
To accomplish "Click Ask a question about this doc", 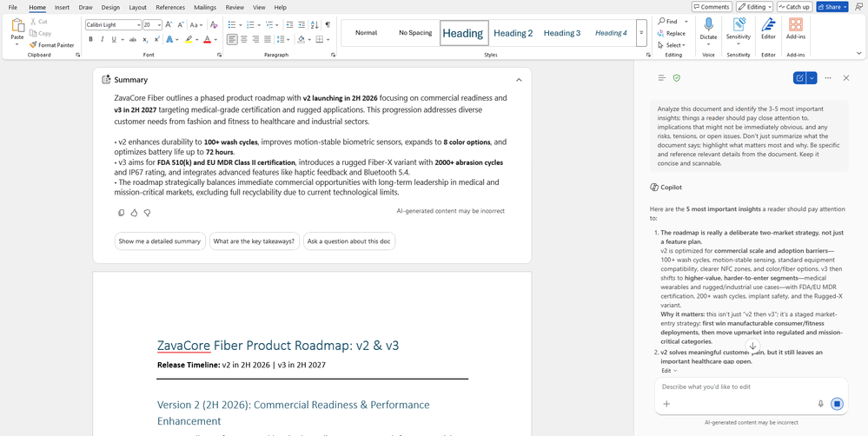I will point(349,241).
